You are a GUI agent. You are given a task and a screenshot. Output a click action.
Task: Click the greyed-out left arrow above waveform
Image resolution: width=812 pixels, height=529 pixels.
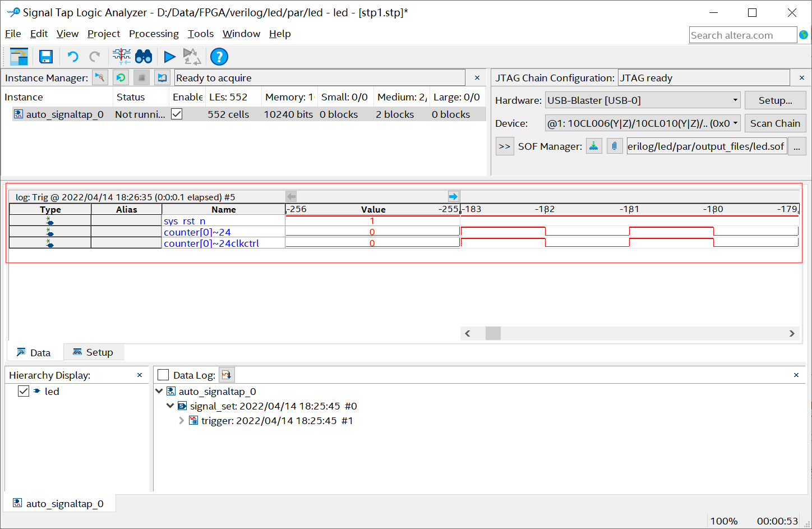(291, 196)
